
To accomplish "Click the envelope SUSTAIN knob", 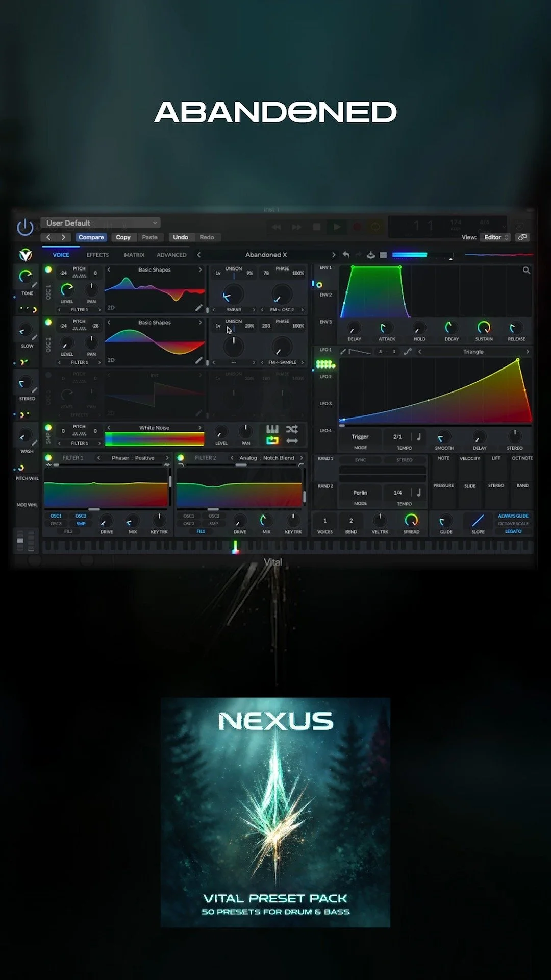I will (484, 327).
